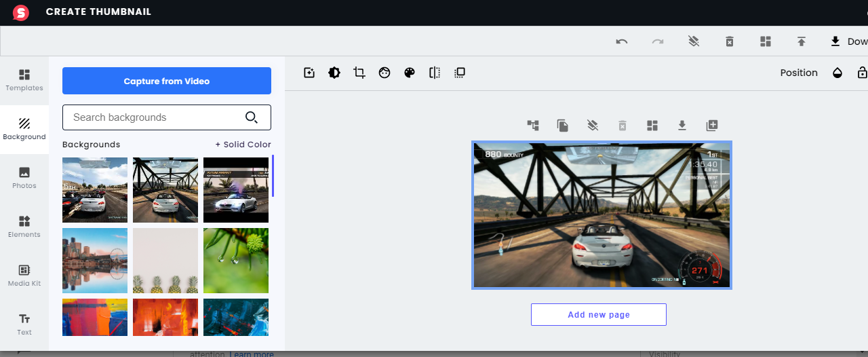The height and width of the screenshot is (357, 868).
Task: Click the shadow outline effect icon
Action: click(460, 73)
